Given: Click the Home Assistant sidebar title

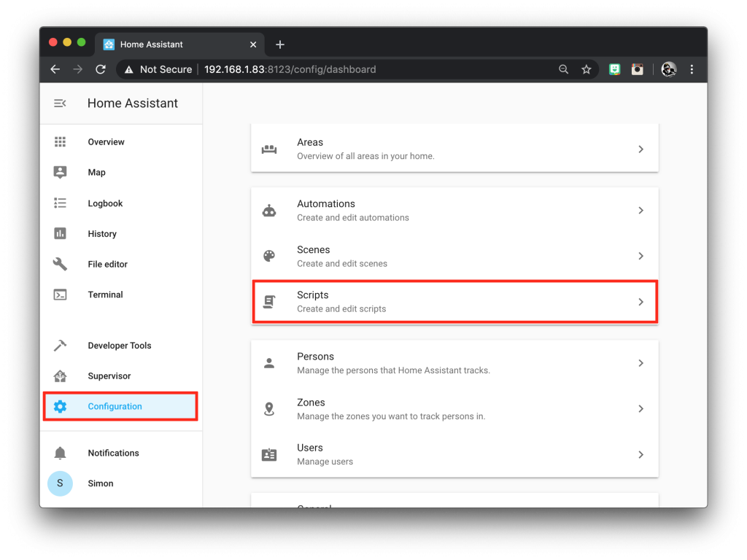Looking at the screenshot, I should point(133,104).
